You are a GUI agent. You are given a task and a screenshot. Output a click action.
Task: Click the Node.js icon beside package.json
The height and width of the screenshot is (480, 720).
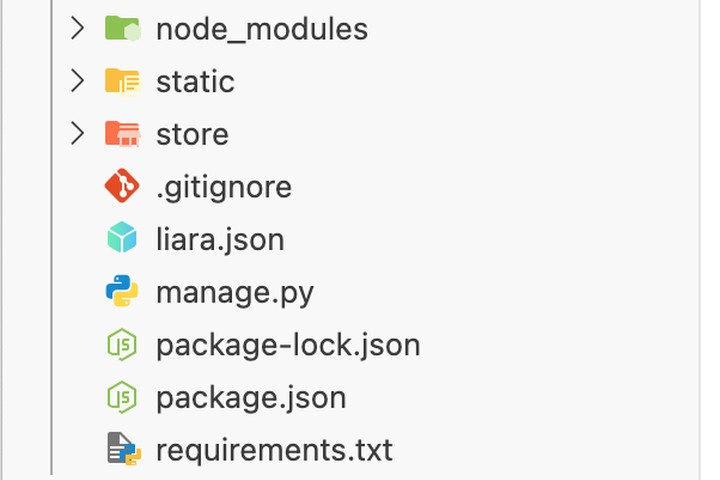pos(122,398)
